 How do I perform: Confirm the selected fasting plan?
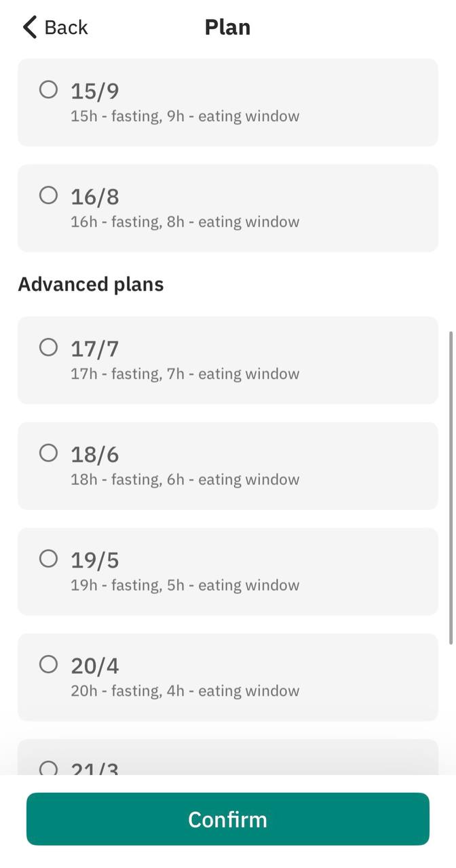228,819
